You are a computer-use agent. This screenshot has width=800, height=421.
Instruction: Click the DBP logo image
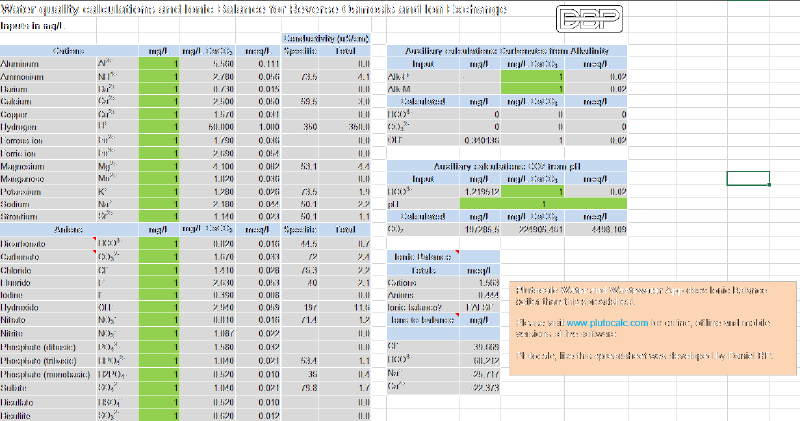[589, 19]
